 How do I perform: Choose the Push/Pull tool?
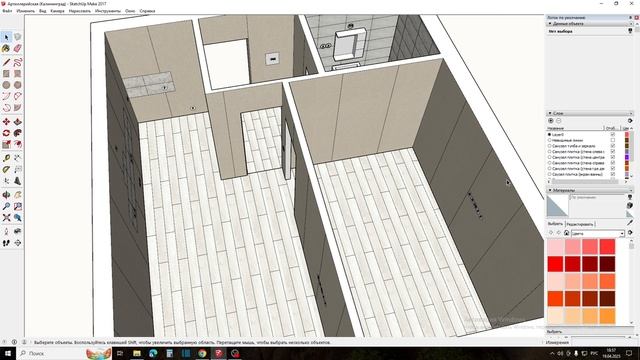18,122
